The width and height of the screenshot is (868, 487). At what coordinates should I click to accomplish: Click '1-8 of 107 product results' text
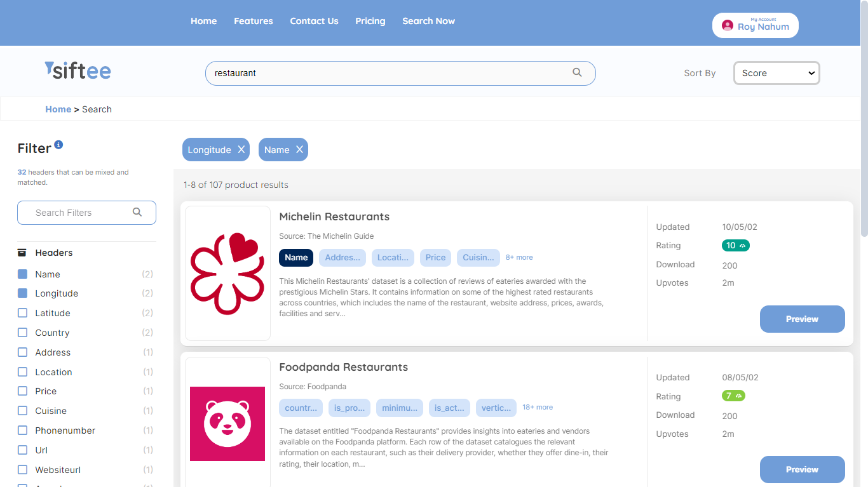point(236,185)
